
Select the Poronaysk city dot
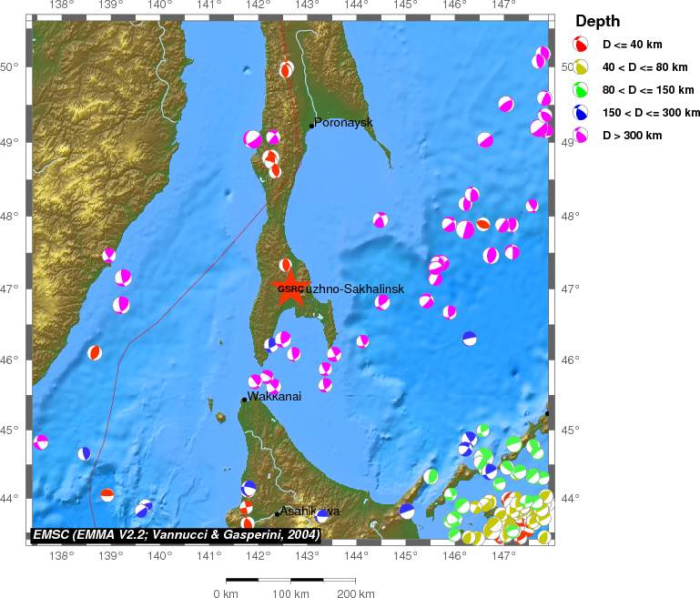tap(311, 126)
